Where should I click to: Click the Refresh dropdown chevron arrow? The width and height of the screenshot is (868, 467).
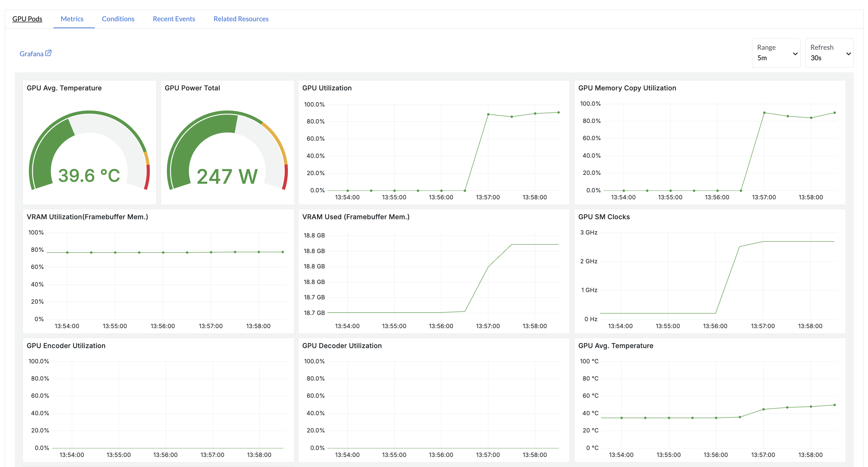[848, 54]
